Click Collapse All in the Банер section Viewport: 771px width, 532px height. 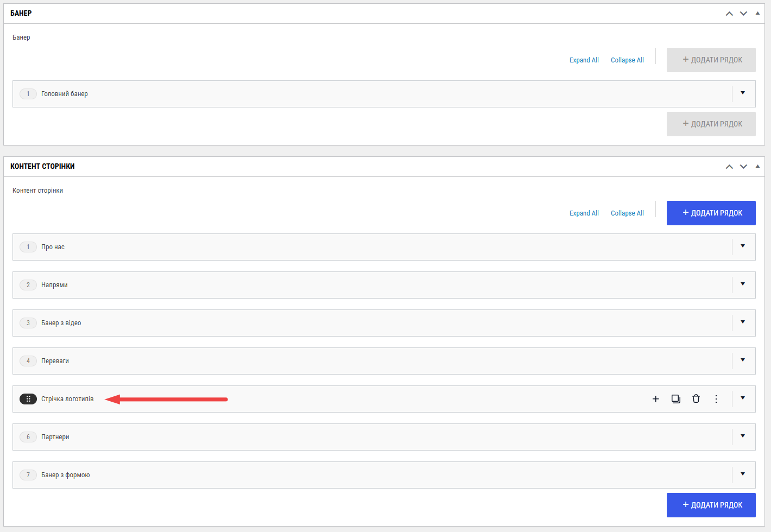[x=627, y=60]
